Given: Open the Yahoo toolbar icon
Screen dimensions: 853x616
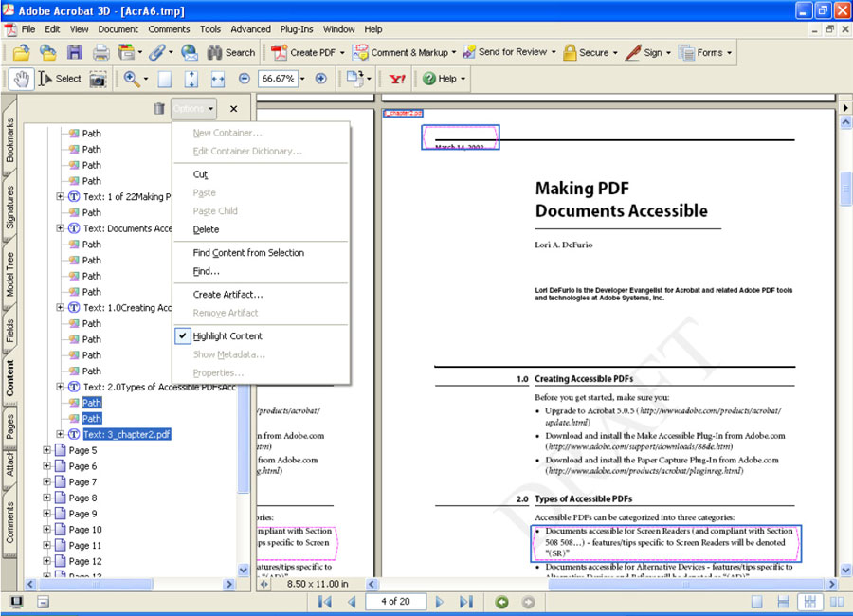Looking at the screenshot, I should [x=397, y=79].
